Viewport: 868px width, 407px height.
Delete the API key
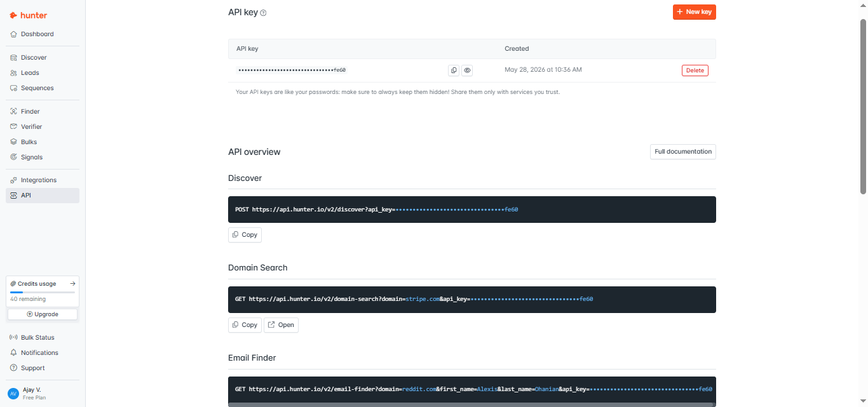click(695, 70)
